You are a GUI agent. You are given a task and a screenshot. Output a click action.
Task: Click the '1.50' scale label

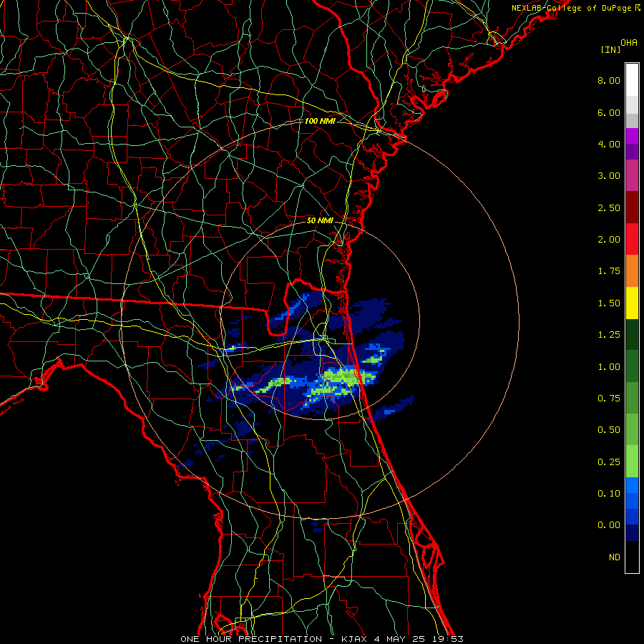tap(609, 303)
